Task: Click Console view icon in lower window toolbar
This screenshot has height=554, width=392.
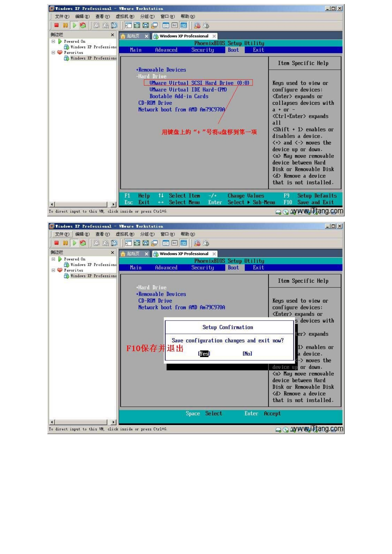Action: point(183,243)
